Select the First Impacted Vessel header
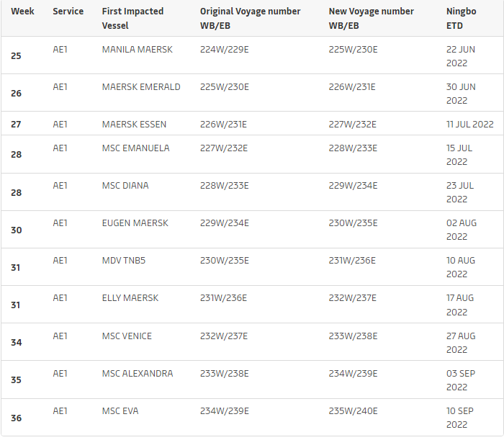This screenshot has width=504, height=440. pyautogui.click(x=132, y=18)
